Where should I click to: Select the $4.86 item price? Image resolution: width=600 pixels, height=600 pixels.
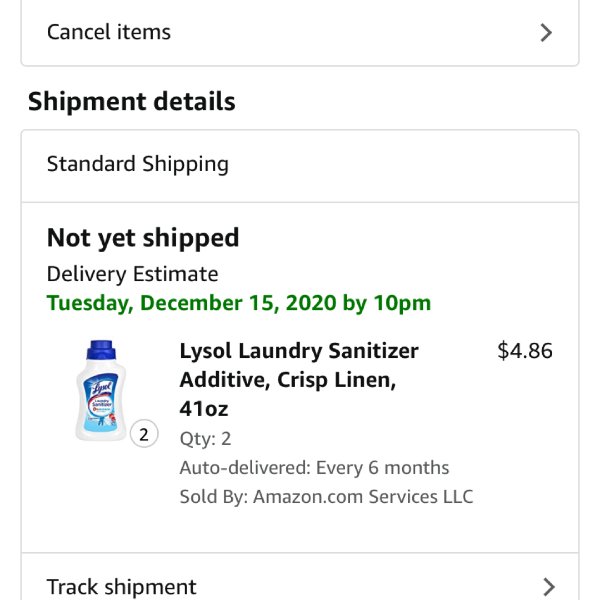click(x=525, y=351)
